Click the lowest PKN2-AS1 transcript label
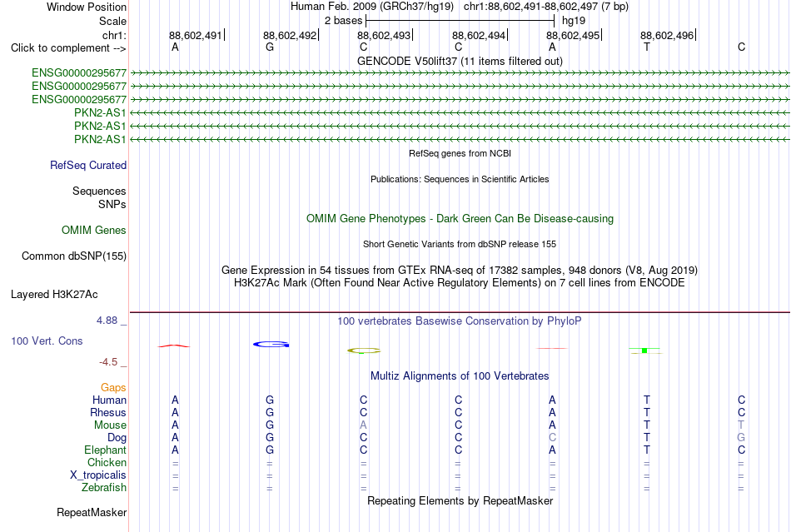Screen dimensions: 791x532 coord(100,139)
